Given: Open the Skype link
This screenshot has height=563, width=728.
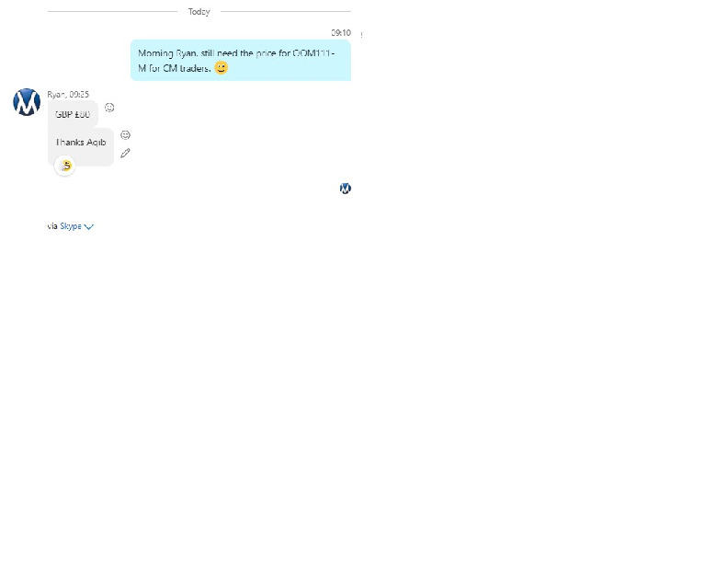Looking at the screenshot, I should [x=71, y=225].
